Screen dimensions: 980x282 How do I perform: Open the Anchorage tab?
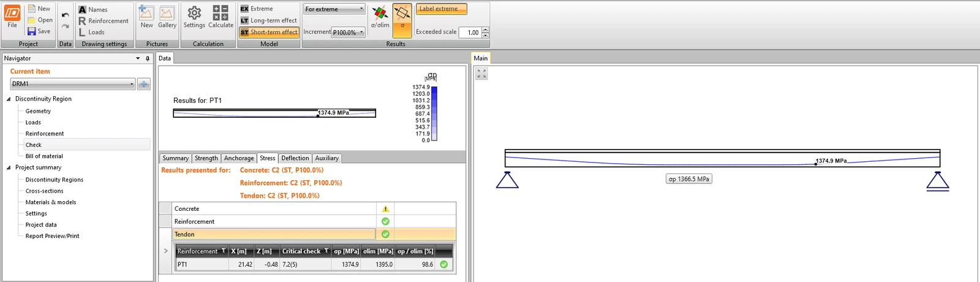click(x=239, y=158)
